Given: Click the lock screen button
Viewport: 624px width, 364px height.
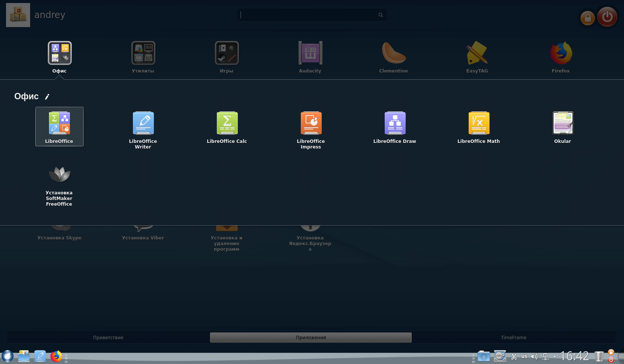Looking at the screenshot, I should (587, 18).
